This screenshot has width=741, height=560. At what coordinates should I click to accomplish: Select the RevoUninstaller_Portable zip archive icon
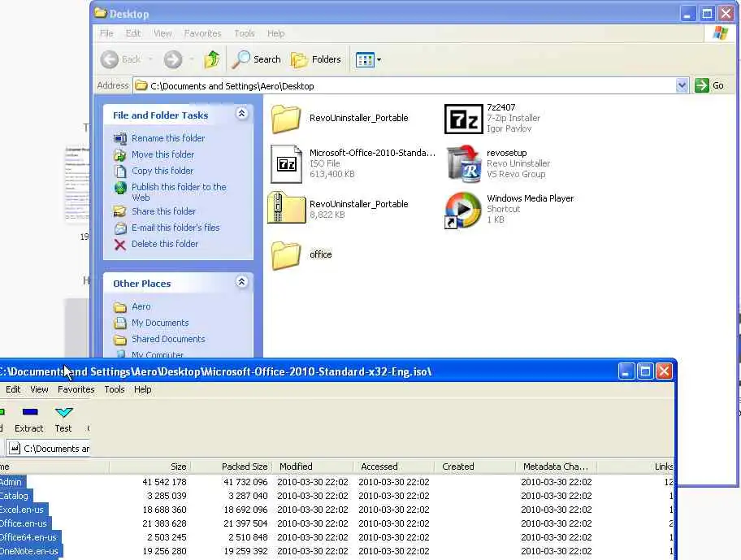click(286, 208)
